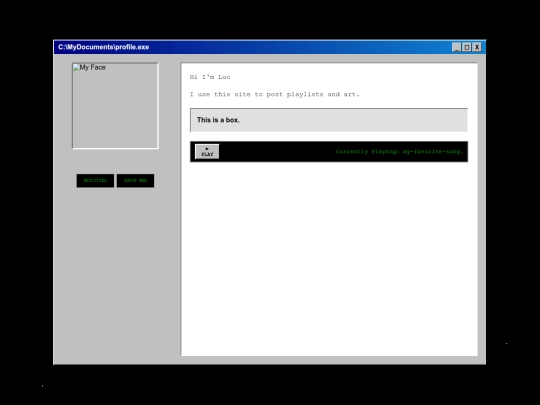540x405 pixels.
Task: Click the 'I use this site to post playlists and art.' line
Action: pyautogui.click(x=274, y=94)
